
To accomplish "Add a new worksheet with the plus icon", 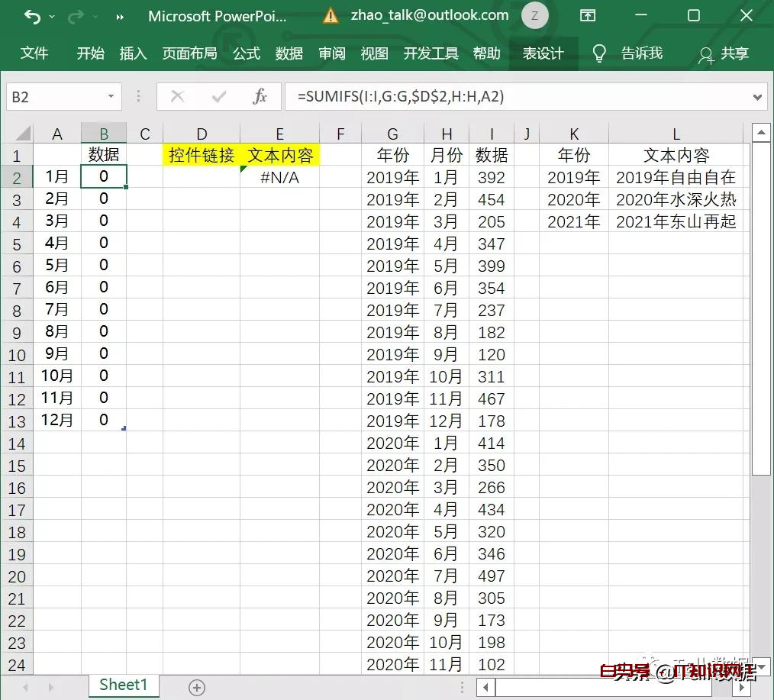I will click(196, 687).
